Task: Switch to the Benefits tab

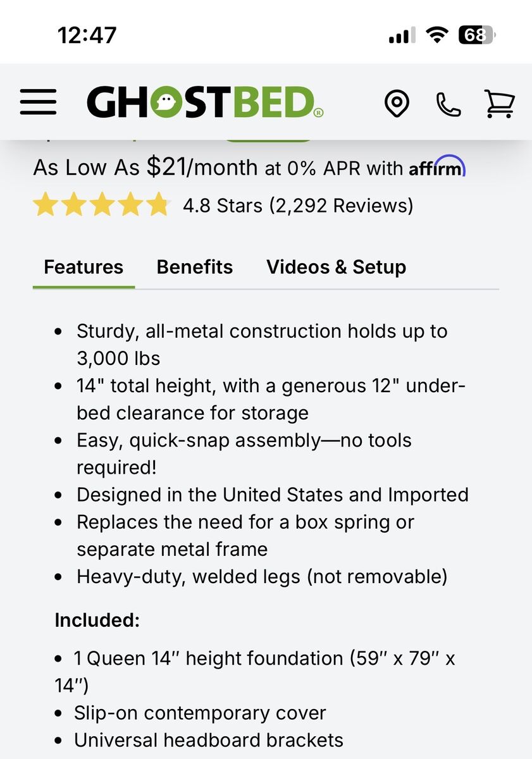Action: (x=195, y=267)
